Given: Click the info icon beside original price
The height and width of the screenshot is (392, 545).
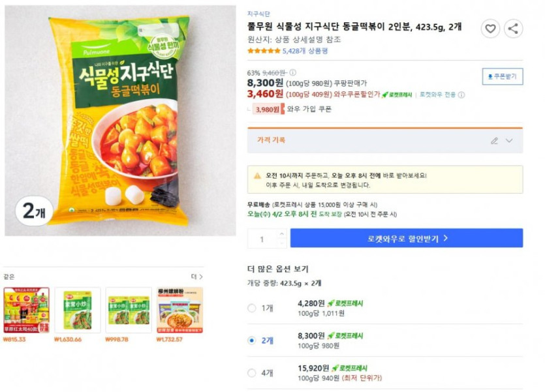Looking at the screenshot, I should point(292,72).
